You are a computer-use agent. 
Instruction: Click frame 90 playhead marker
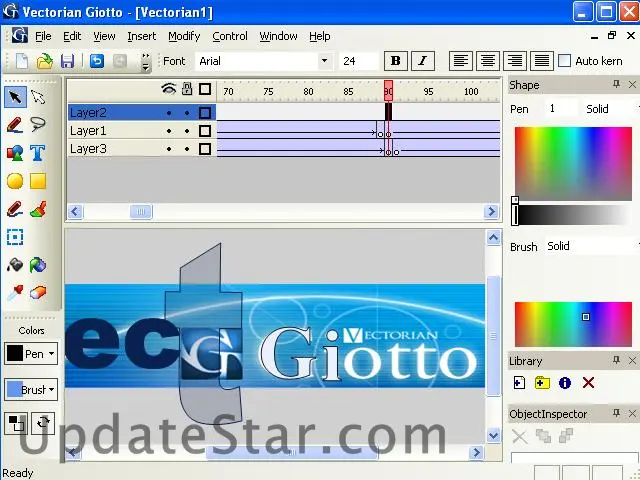[x=389, y=91]
